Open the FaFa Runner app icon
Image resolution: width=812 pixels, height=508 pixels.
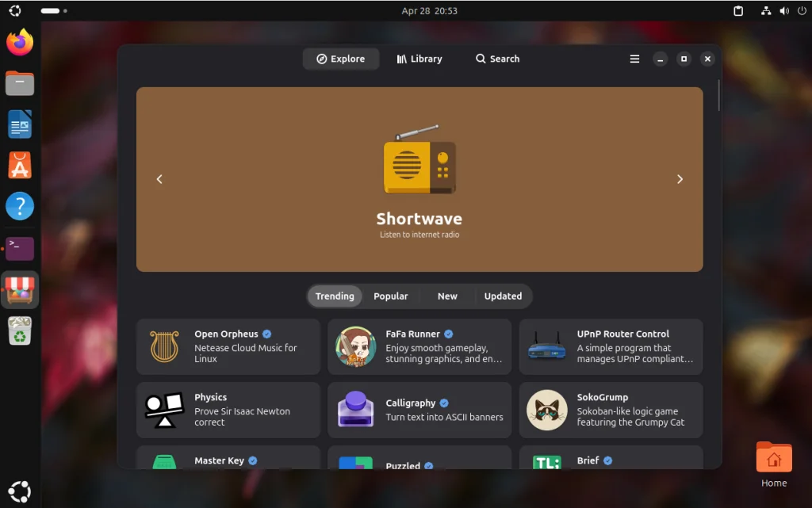coord(356,346)
